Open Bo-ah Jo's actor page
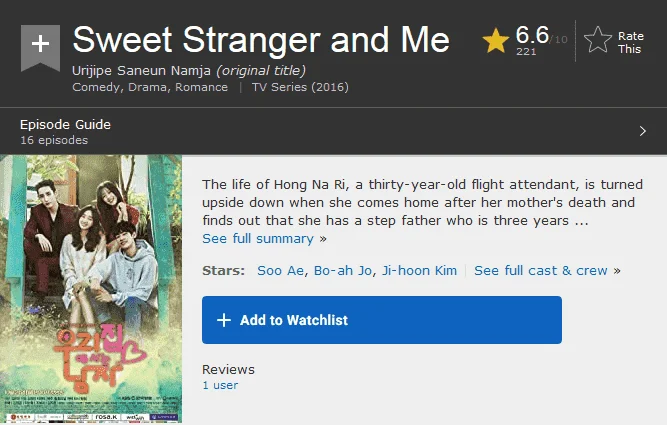The width and height of the screenshot is (667, 425). (x=343, y=271)
